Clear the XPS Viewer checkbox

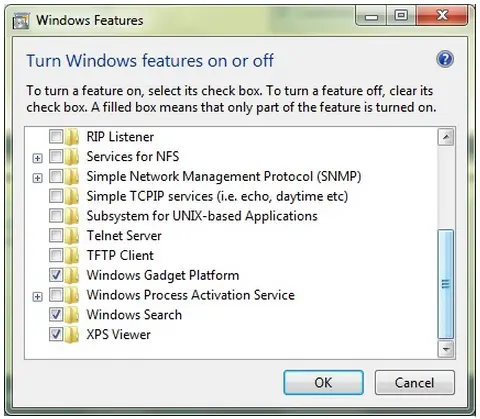tap(56, 334)
